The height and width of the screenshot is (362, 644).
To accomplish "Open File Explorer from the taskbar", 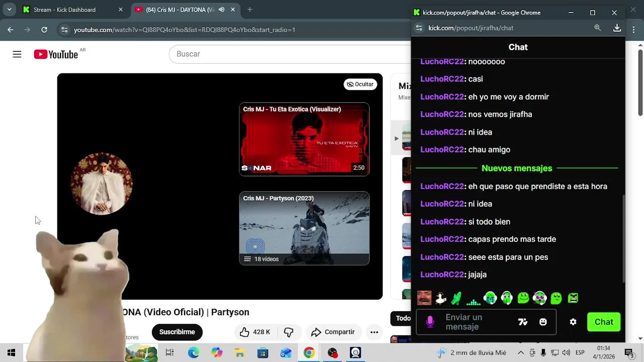I will click(240, 353).
